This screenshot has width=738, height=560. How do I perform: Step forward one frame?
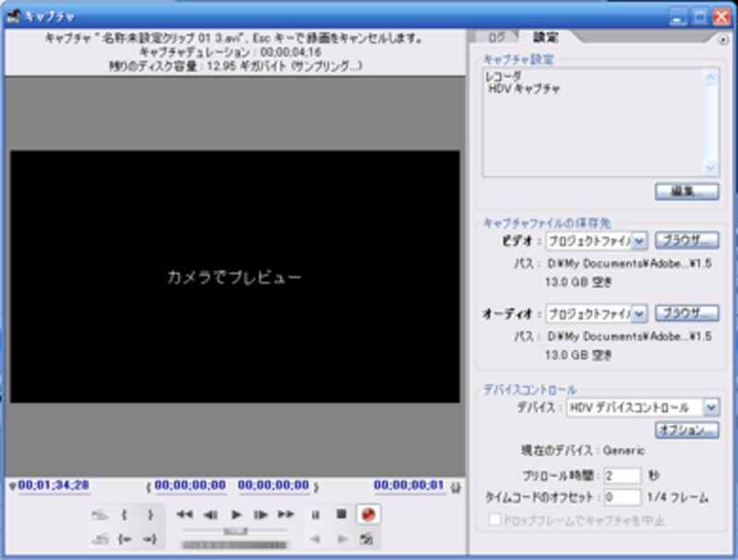coord(260,515)
